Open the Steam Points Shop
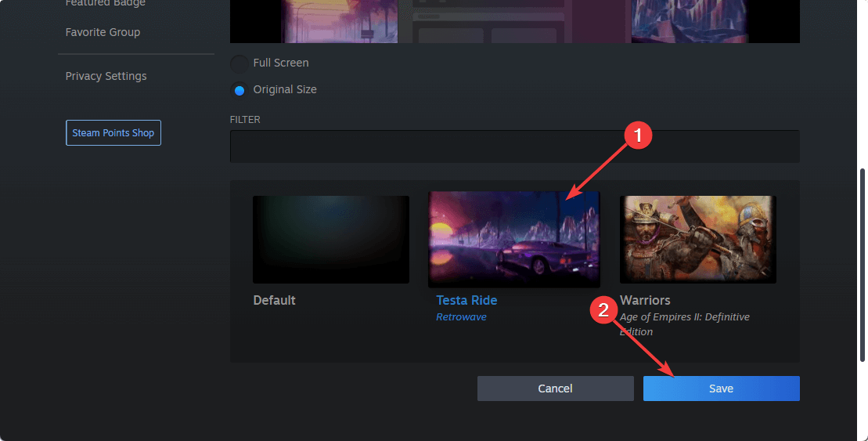The height and width of the screenshot is (441, 868). [x=113, y=133]
